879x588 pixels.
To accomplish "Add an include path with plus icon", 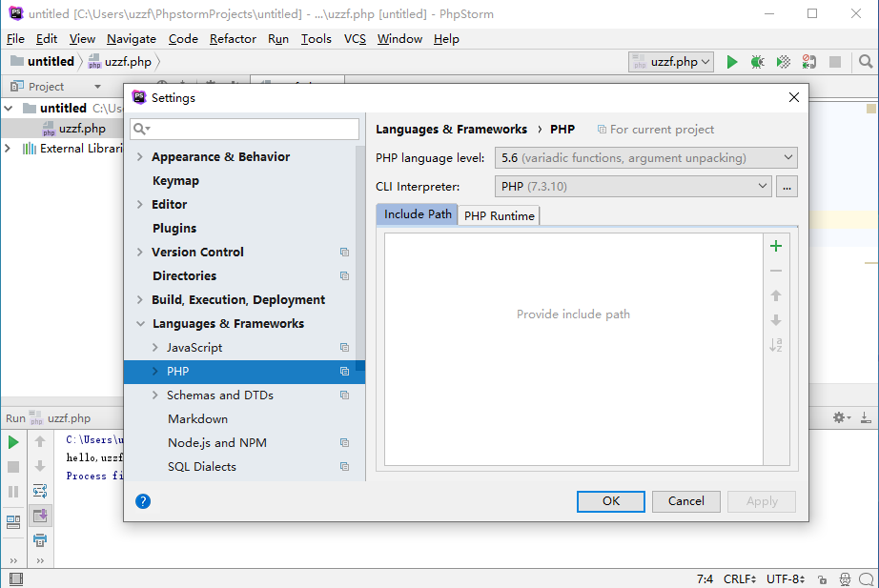I will coord(776,246).
